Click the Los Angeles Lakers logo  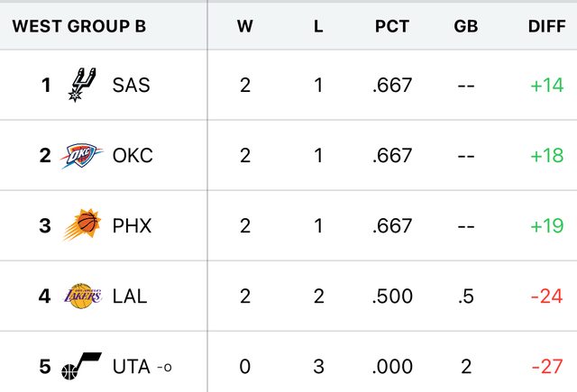[x=82, y=295]
